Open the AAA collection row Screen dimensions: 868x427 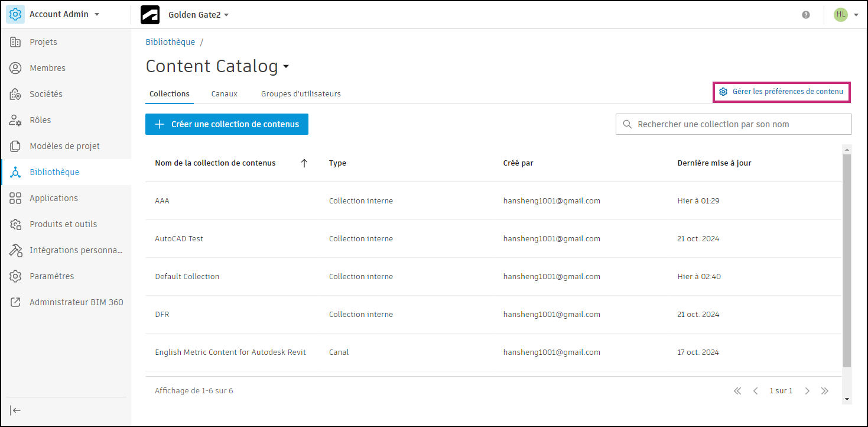493,201
